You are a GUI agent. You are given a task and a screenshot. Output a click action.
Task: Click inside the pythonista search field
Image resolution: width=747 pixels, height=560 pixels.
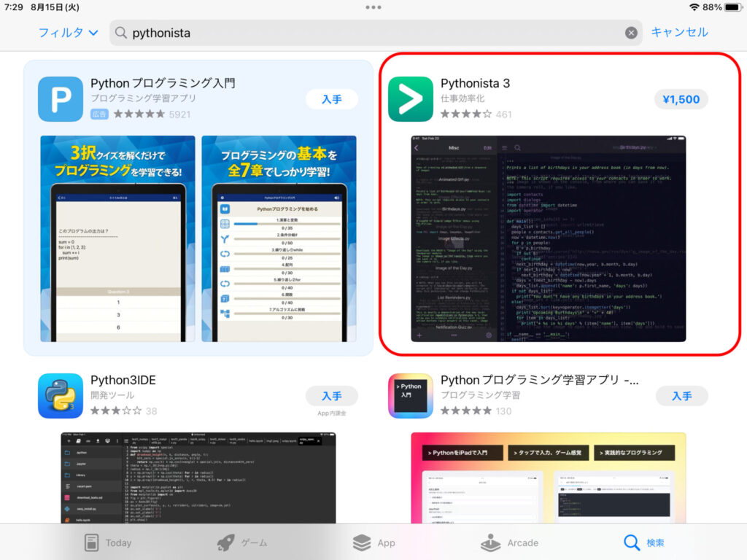coord(365,32)
